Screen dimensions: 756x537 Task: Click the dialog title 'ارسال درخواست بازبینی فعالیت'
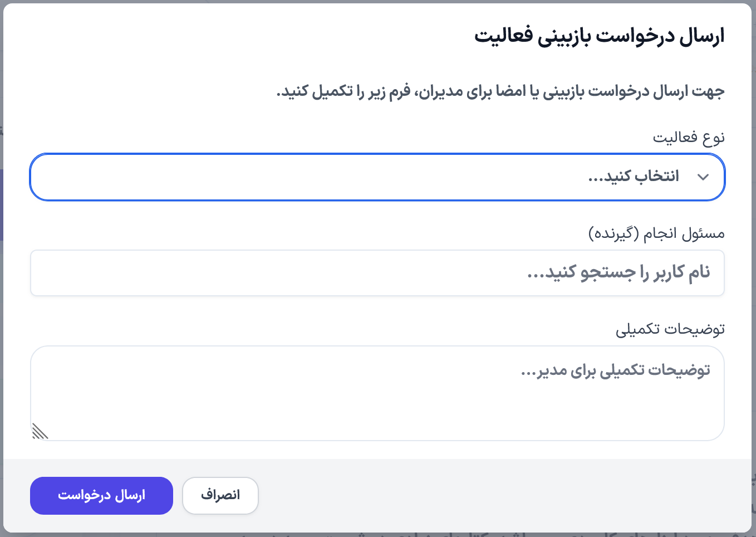tap(600, 36)
